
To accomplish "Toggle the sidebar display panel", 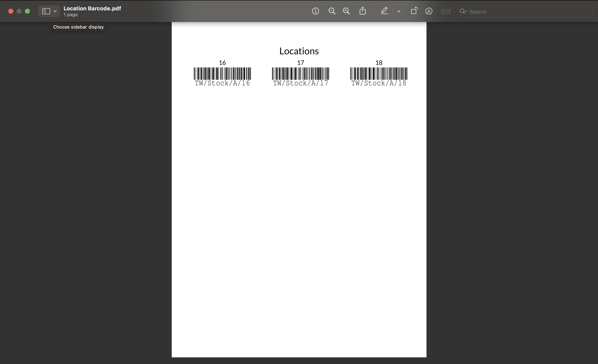I will pyautogui.click(x=46, y=11).
